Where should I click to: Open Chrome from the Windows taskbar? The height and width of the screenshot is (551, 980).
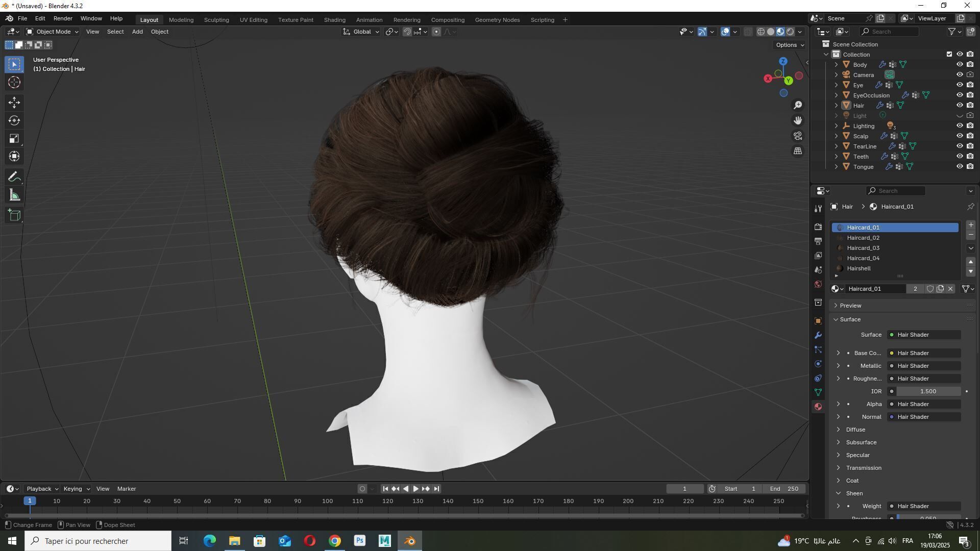pyautogui.click(x=334, y=541)
